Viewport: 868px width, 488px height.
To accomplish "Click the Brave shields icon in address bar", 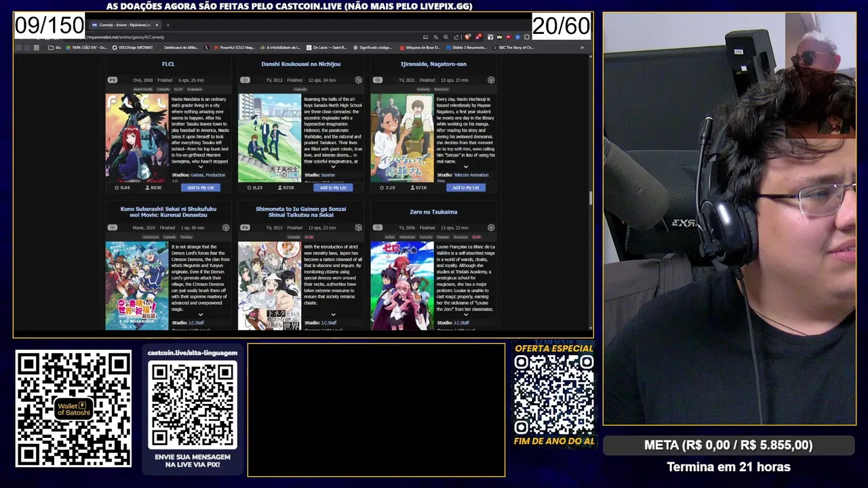I will pos(467,37).
